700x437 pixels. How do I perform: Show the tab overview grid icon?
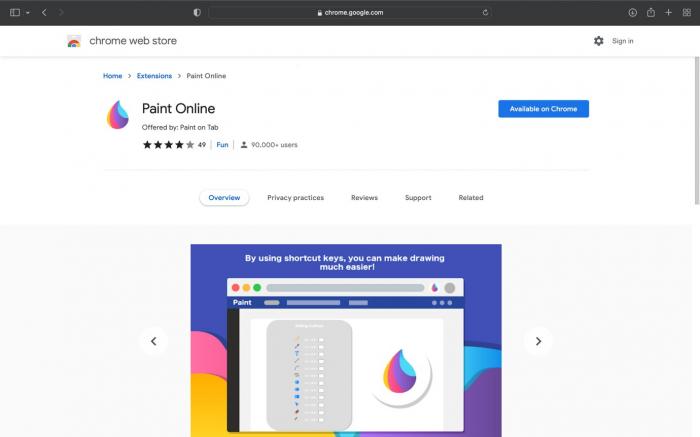point(687,12)
